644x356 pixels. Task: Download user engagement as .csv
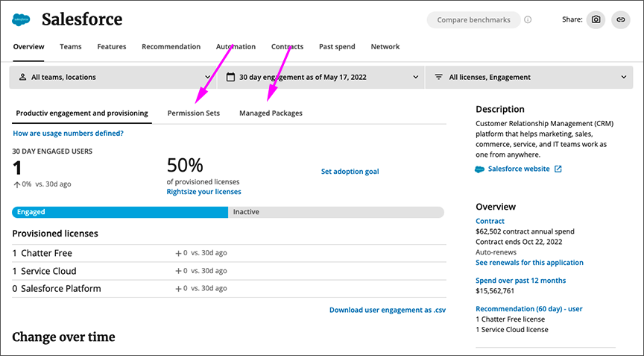(388, 310)
